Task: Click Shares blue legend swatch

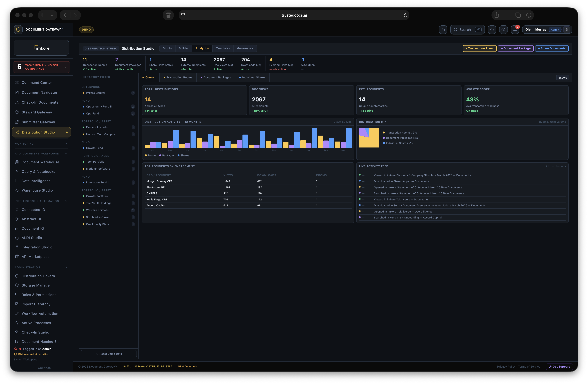Action: coord(178,156)
